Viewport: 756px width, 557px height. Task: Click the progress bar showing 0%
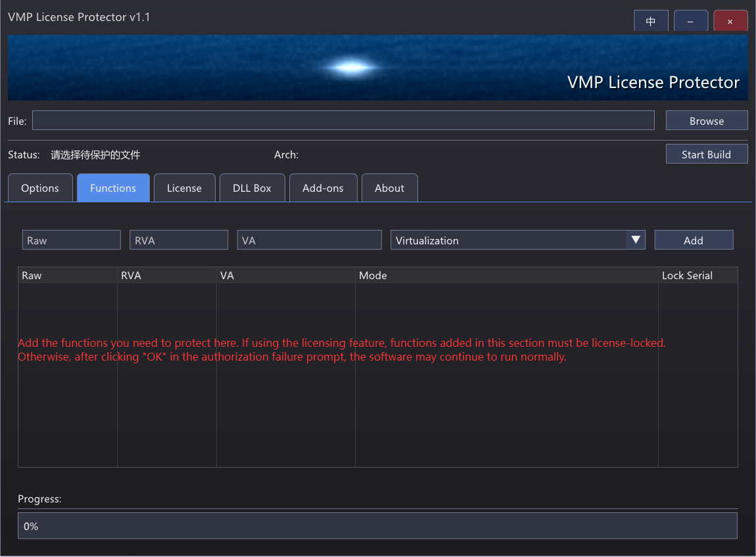click(x=377, y=526)
